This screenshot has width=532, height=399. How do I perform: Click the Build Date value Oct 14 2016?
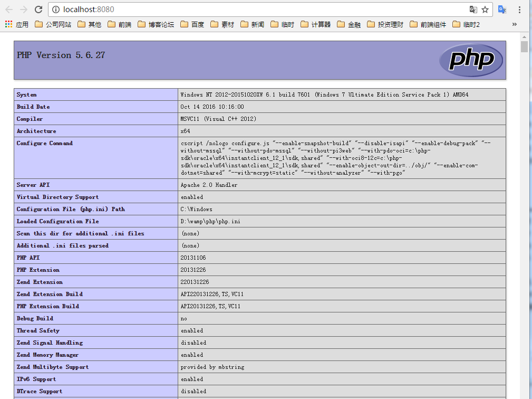coord(212,107)
